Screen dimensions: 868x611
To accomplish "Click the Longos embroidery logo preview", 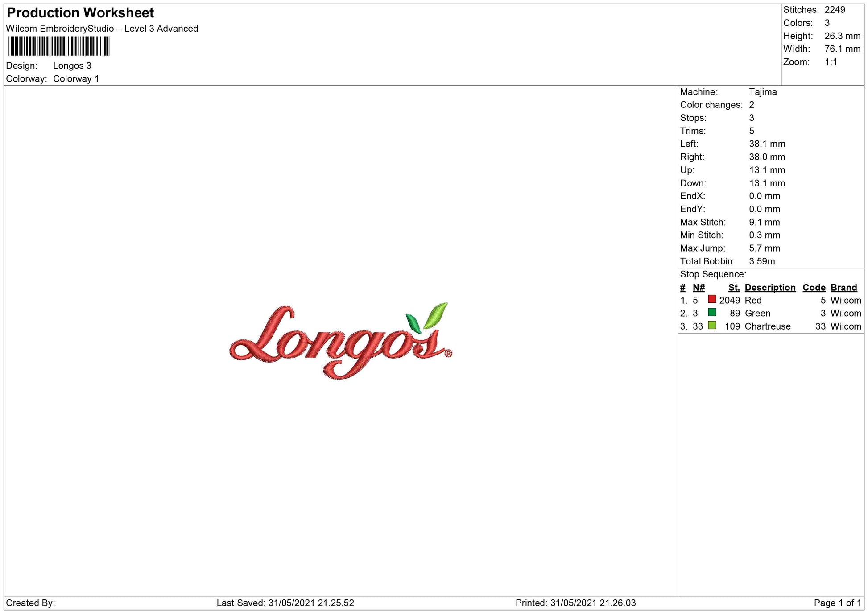I will coord(339,343).
